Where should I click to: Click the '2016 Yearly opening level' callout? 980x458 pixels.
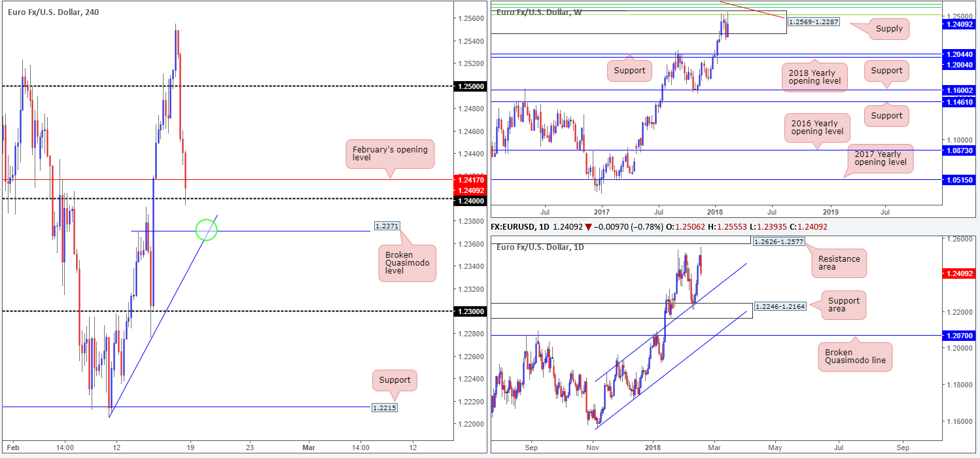tap(816, 127)
